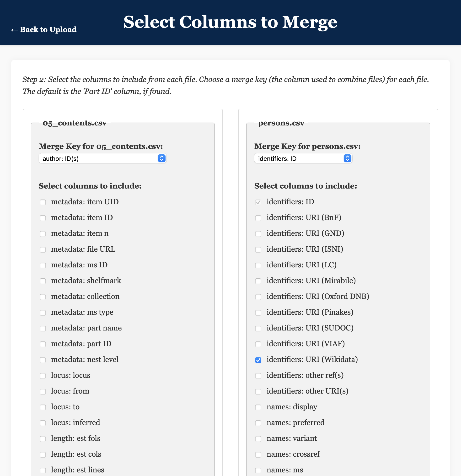Select names: crossref checkbox
The height and width of the screenshot is (476, 461).
(258, 455)
